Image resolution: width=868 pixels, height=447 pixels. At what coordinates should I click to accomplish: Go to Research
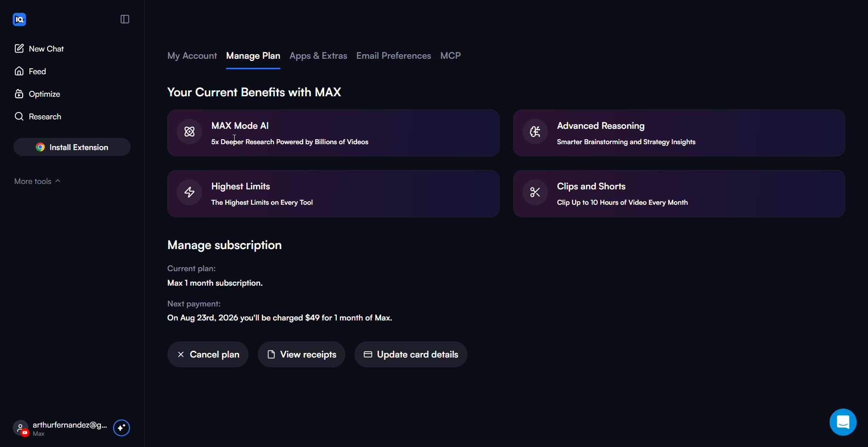[x=38, y=117]
